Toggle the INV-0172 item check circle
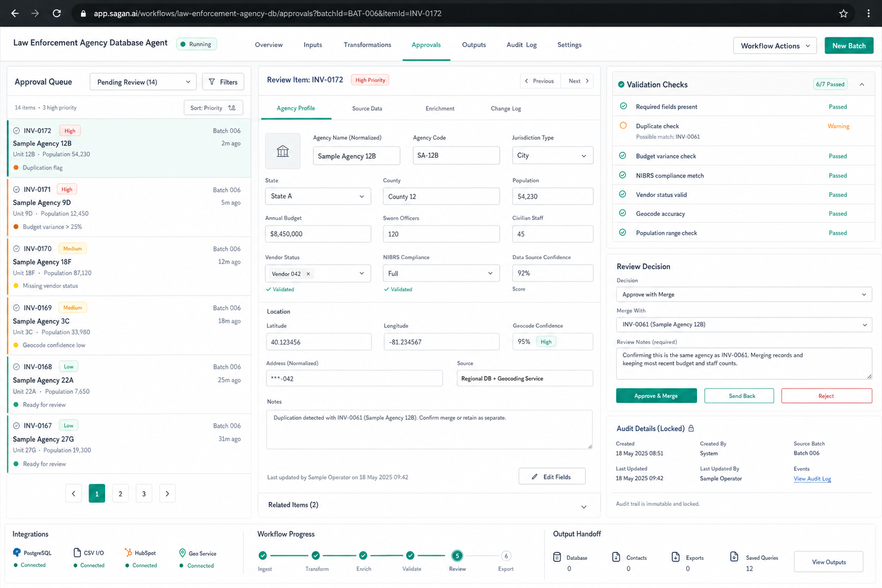The height and width of the screenshot is (588, 882). (x=17, y=131)
